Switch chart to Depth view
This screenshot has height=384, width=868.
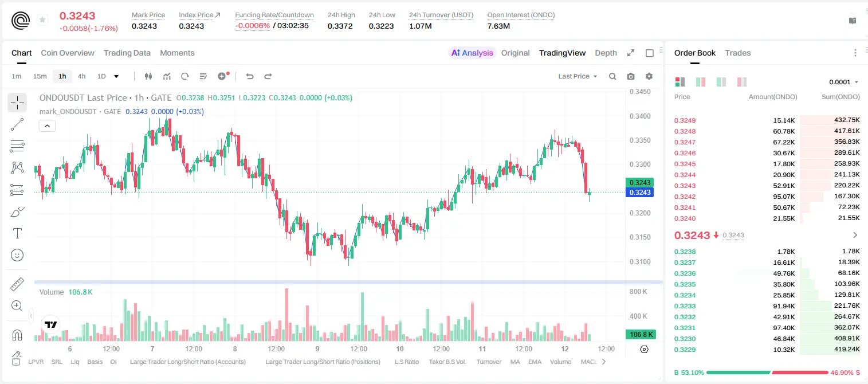pyautogui.click(x=606, y=53)
